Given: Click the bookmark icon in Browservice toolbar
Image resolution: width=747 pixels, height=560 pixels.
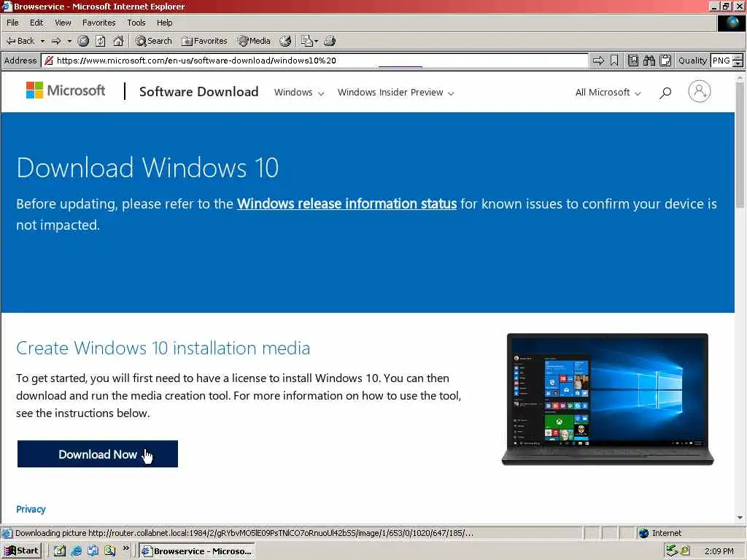Looking at the screenshot, I should (614, 61).
